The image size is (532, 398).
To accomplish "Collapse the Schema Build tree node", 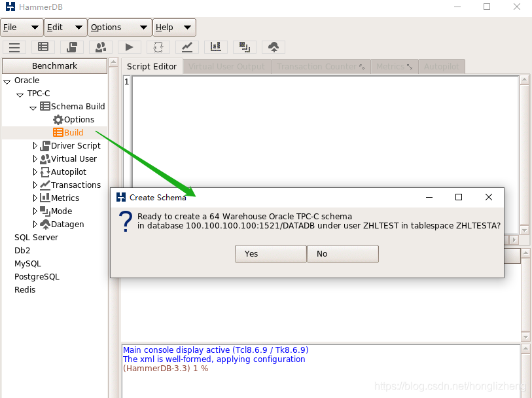I will tap(33, 108).
